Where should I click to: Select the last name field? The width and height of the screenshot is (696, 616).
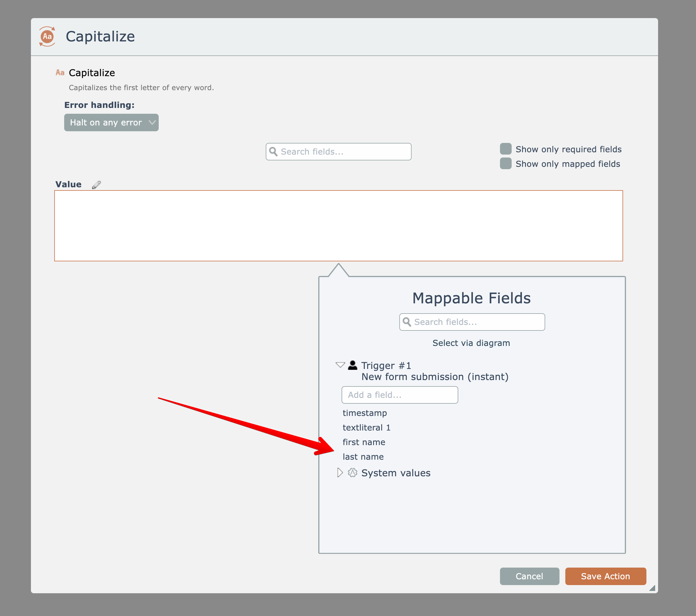point(363,457)
